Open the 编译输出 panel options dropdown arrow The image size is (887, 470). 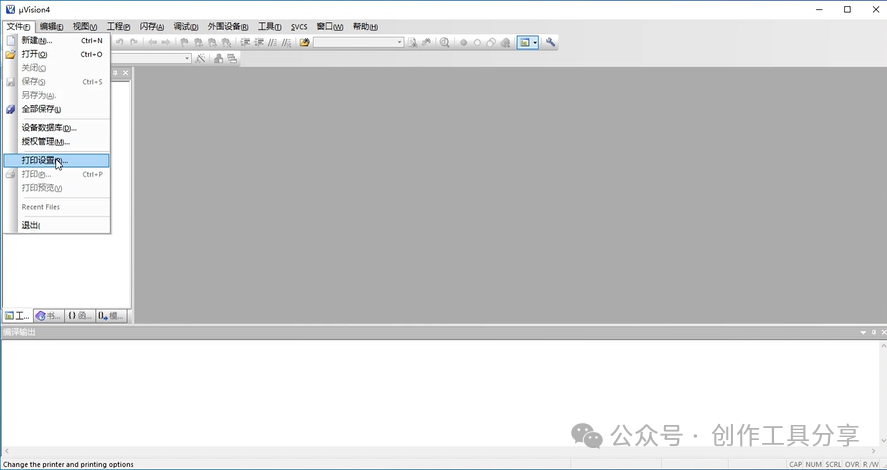tap(863, 333)
